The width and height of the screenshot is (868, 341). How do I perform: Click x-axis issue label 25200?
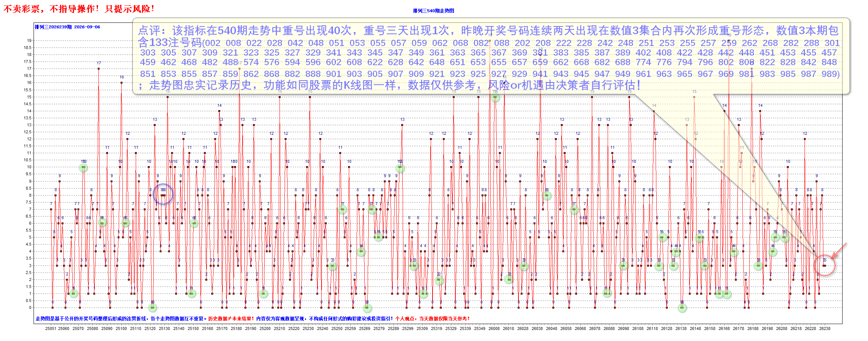pyautogui.click(x=265, y=328)
